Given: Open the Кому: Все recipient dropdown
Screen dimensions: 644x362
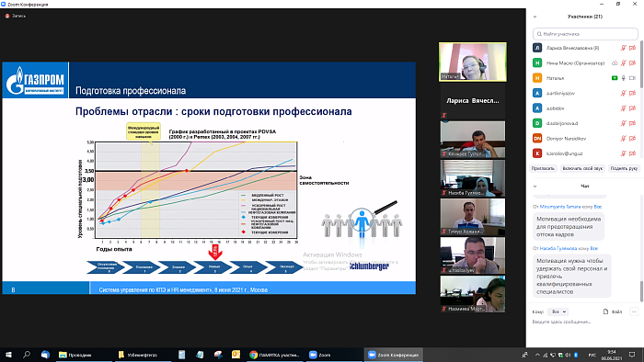Looking at the screenshot, I should [x=558, y=311].
